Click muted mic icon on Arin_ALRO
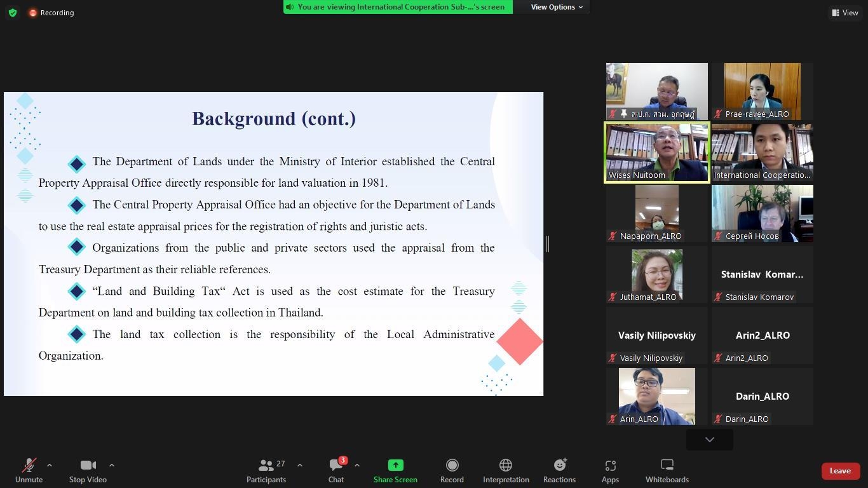 coord(613,419)
